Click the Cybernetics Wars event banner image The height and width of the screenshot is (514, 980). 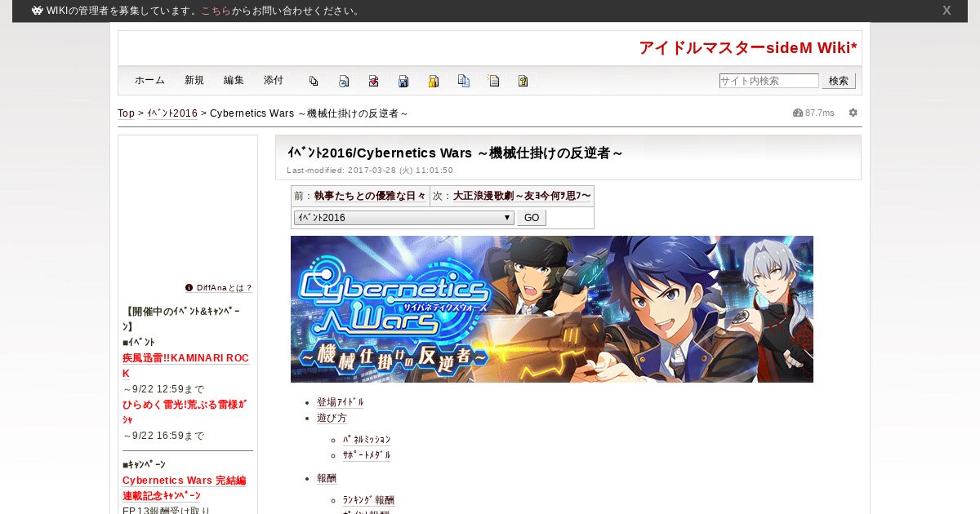[552, 309]
